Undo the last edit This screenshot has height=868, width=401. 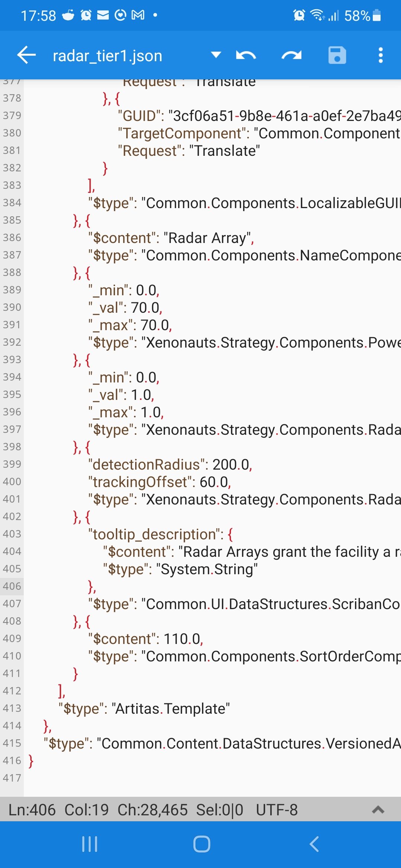click(246, 56)
